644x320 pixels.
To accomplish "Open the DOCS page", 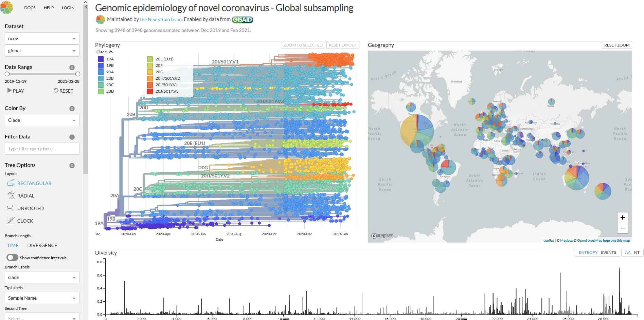I will point(30,7).
